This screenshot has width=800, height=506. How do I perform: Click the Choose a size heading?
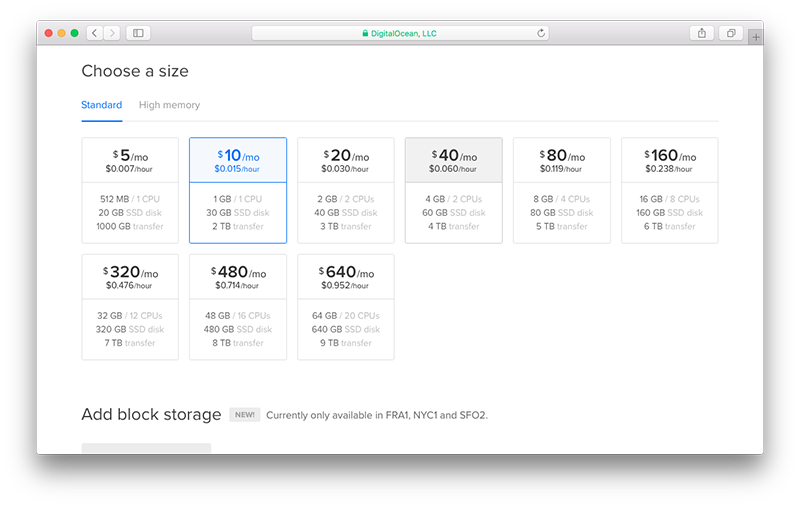pyautogui.click(x=135, y=71)
